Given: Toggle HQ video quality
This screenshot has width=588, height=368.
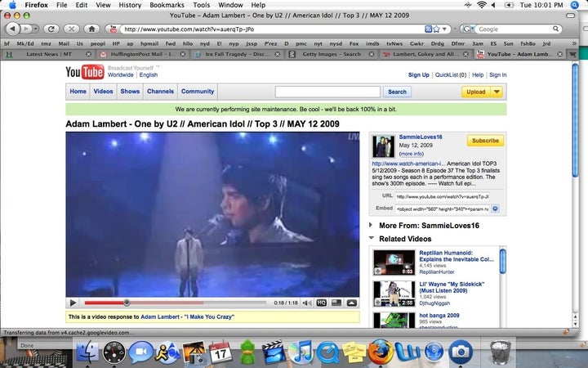Looking at the screenshot, I should pos(322,303).
